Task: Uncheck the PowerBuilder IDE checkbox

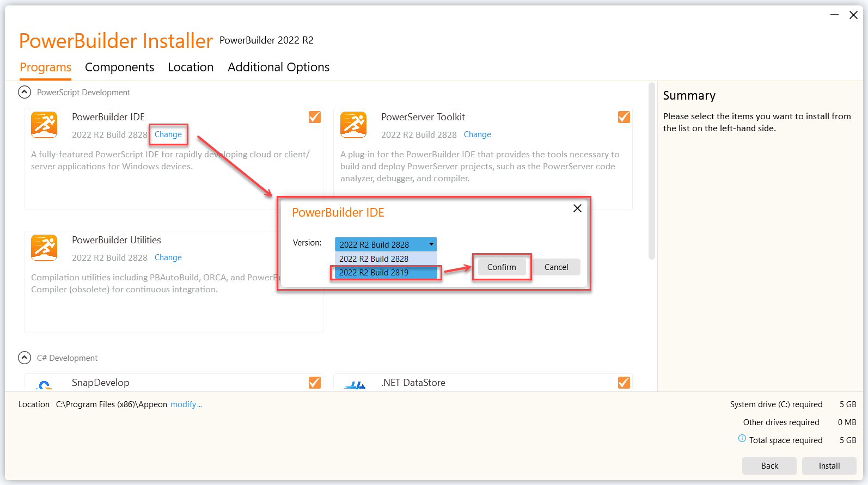Action: (315, 117)
